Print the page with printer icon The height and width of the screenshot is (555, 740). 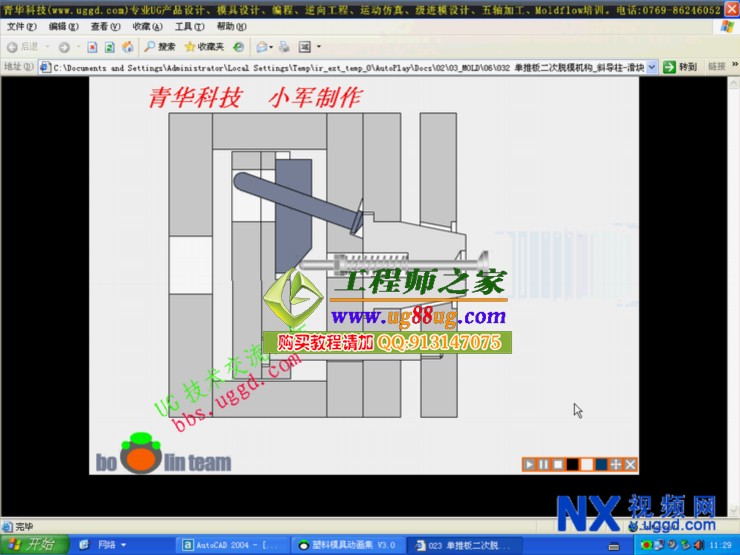[x=284, y=47]
